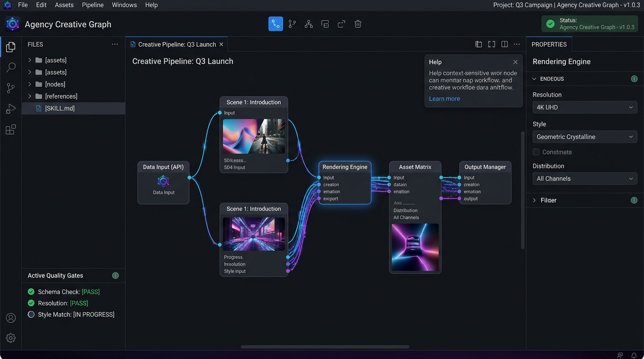Select the Data Input (API) node

point(163,183)
